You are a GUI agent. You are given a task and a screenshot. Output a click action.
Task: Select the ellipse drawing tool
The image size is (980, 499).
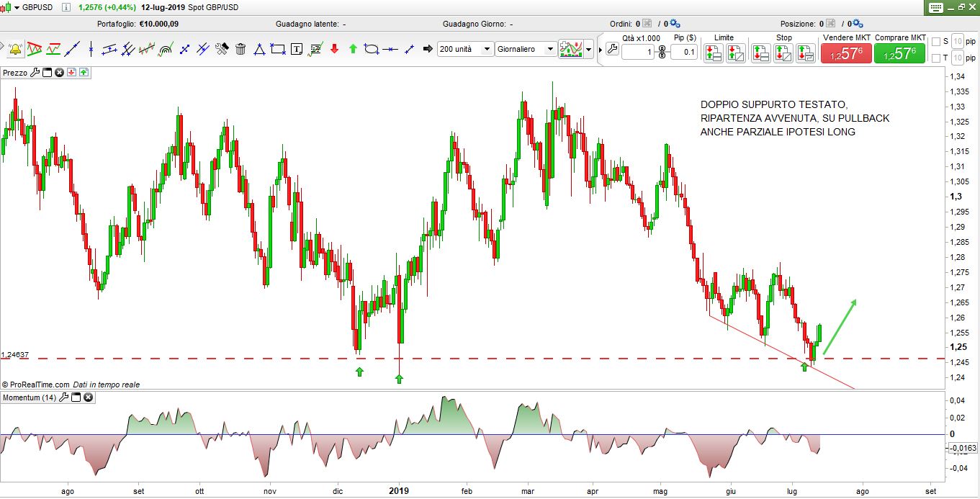(x=372, y=49)
